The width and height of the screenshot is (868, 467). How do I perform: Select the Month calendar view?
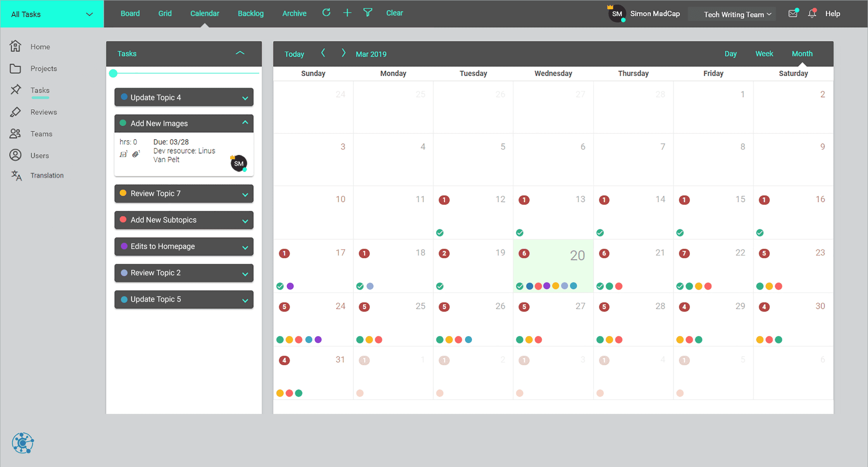pos(802,53)
